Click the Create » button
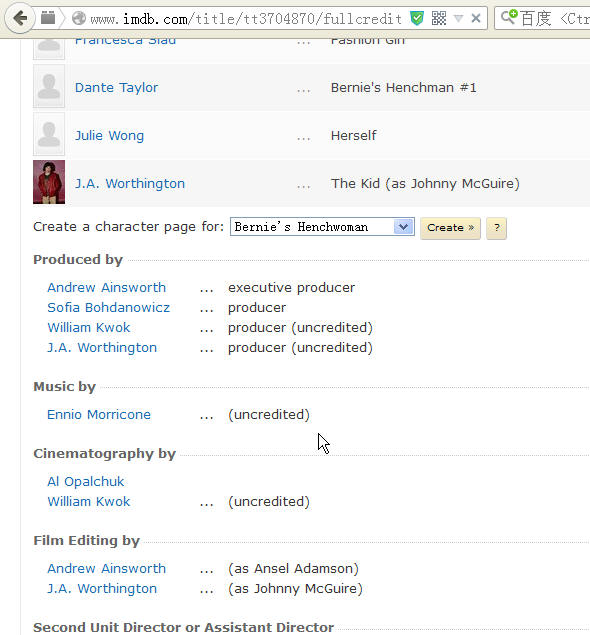Screen dimensions: 590x635 (x=450, y=228)
